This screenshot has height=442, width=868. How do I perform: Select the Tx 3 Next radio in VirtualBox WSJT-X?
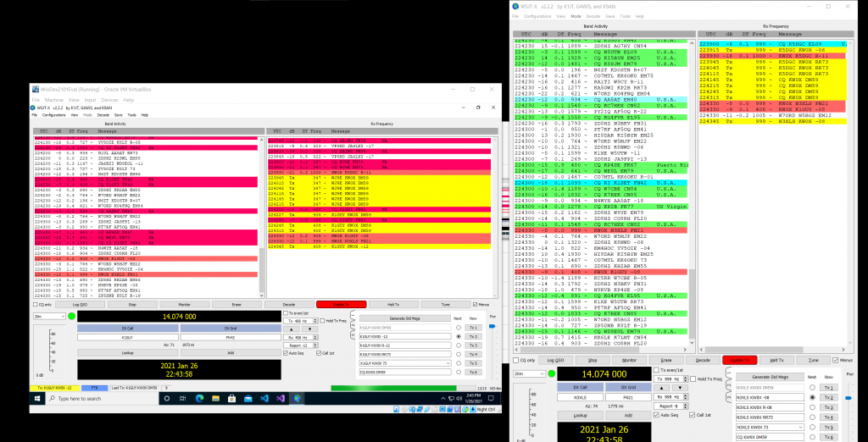tap(459, 345)
